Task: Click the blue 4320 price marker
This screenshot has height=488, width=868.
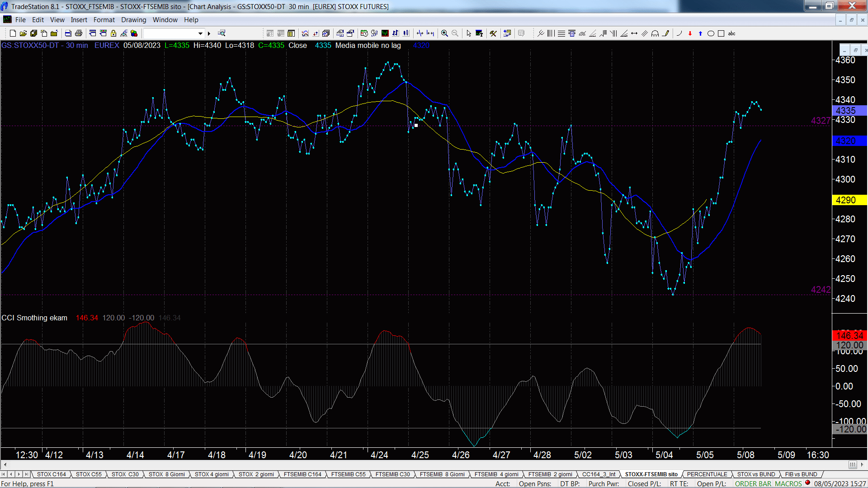Action: [849, 141]
